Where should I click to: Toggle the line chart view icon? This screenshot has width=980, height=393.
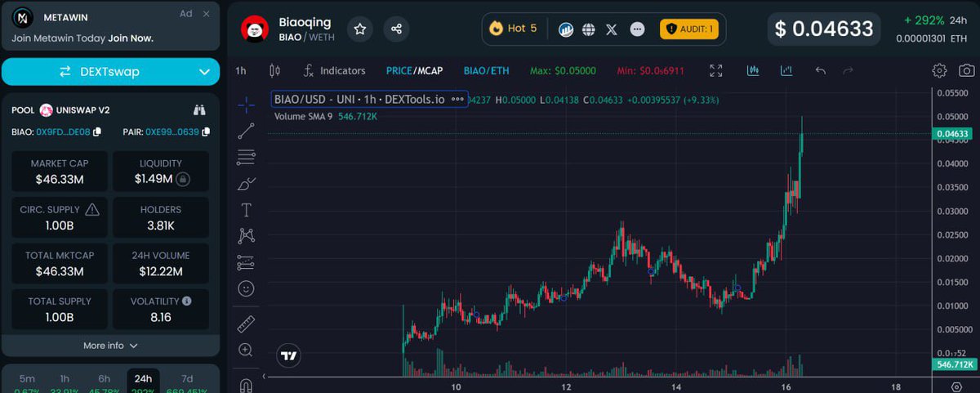tap(786, 70)
